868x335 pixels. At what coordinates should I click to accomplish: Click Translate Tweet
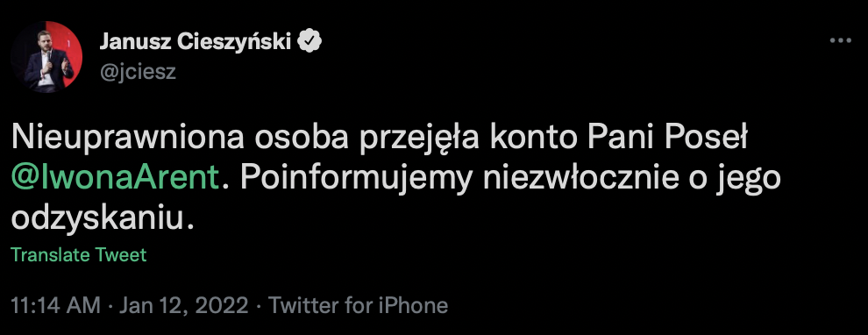[79, 254]
